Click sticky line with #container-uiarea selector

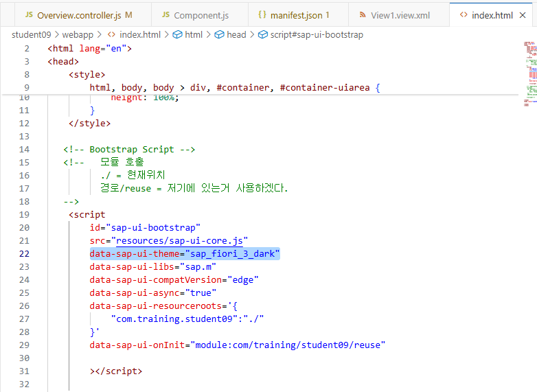(x=235, y=88)
